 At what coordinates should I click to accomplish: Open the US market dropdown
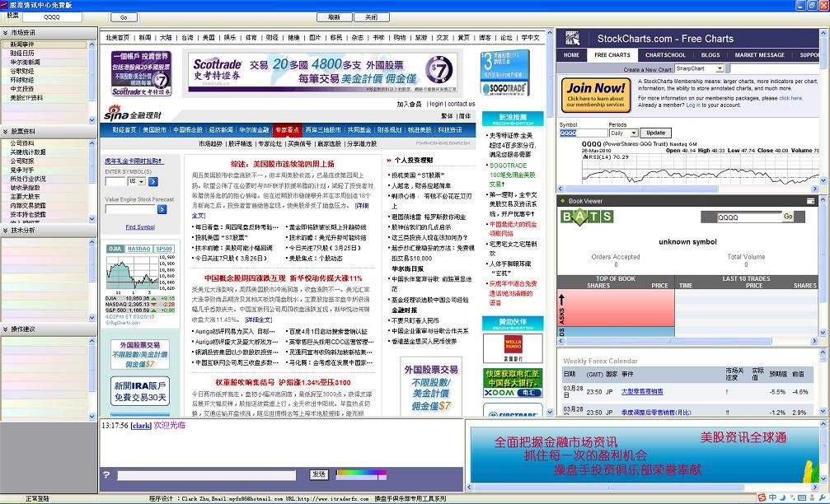pyautogui.click(x=142, y=181)
